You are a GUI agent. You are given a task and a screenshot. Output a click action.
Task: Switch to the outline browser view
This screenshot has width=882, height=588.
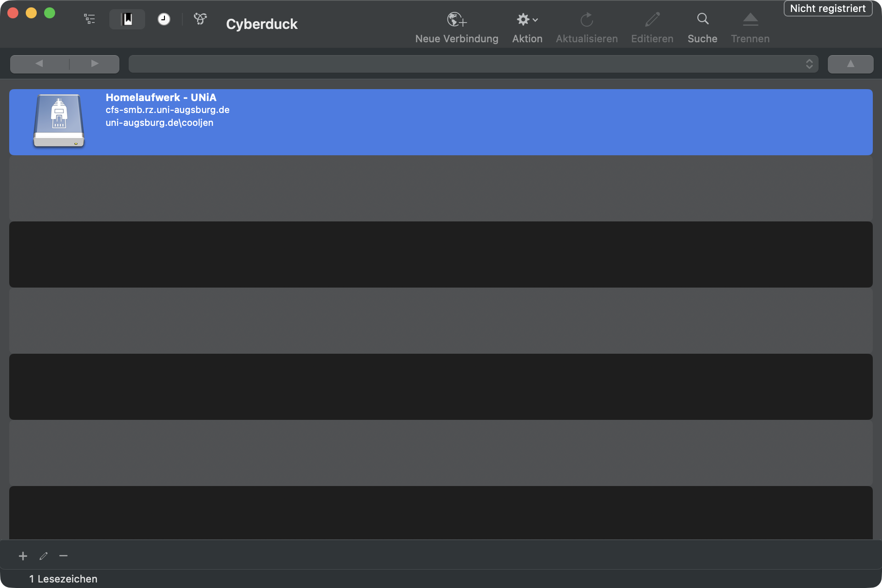point(90,19)
